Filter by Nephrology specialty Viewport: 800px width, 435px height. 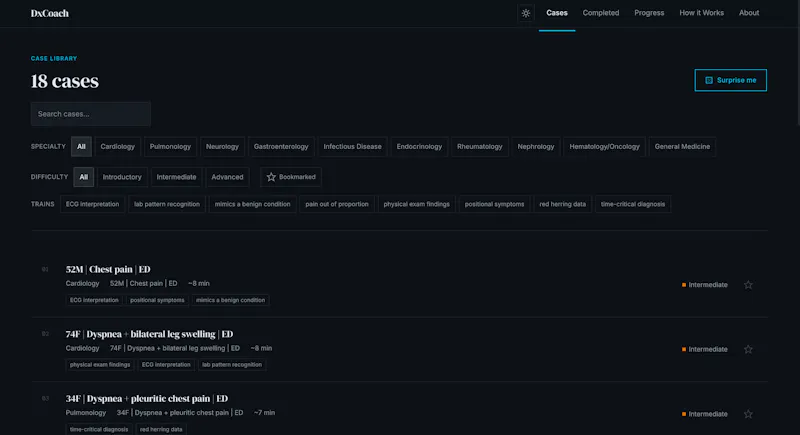click(x=535, y=147)
